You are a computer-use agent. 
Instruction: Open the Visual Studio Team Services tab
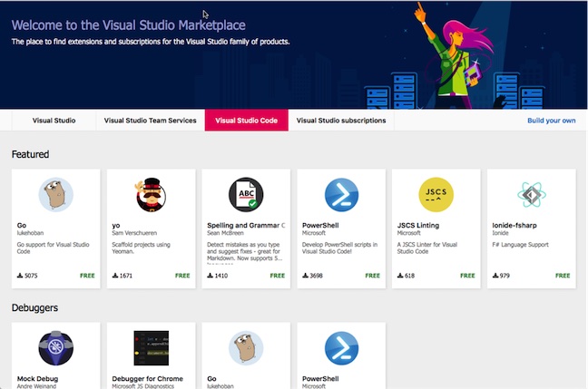pyautogui.click(x=151, y=121)
